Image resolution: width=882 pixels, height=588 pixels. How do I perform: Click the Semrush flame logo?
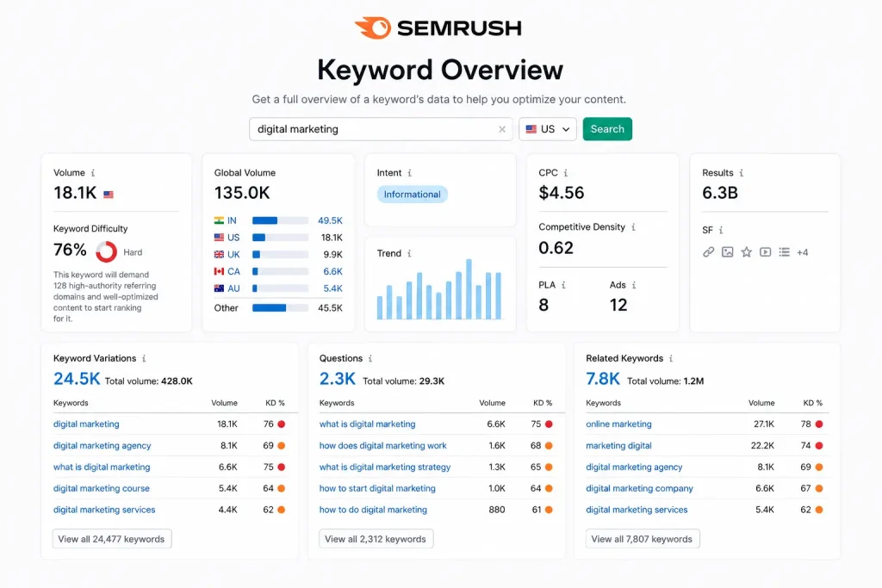pos(372,28)
